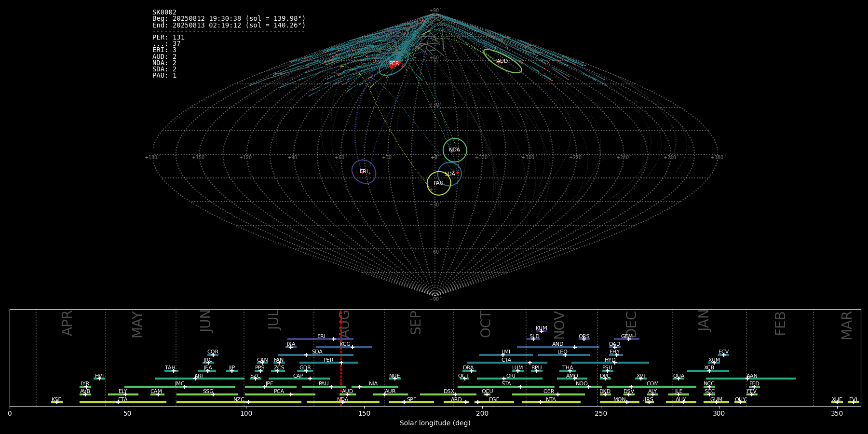868x434 pixels.
Task: Click the JXA shower label in timeline
Action: [291, 344]
